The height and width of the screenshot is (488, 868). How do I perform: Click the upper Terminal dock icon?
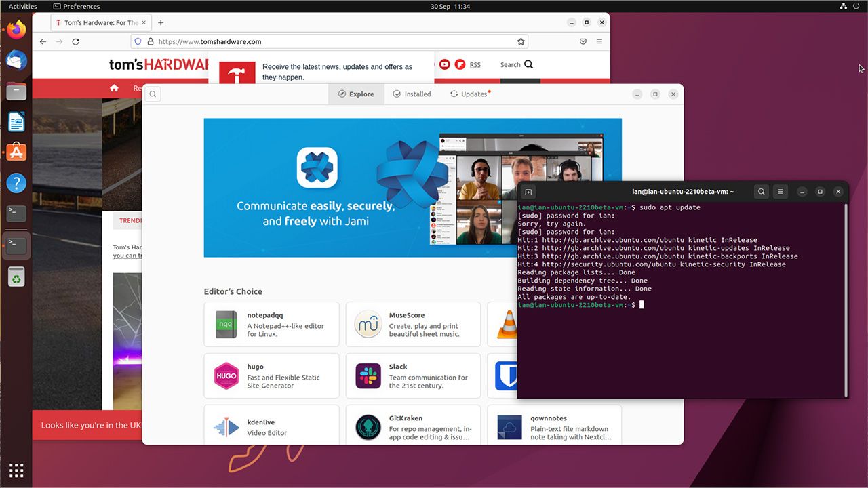pos(16,214)
